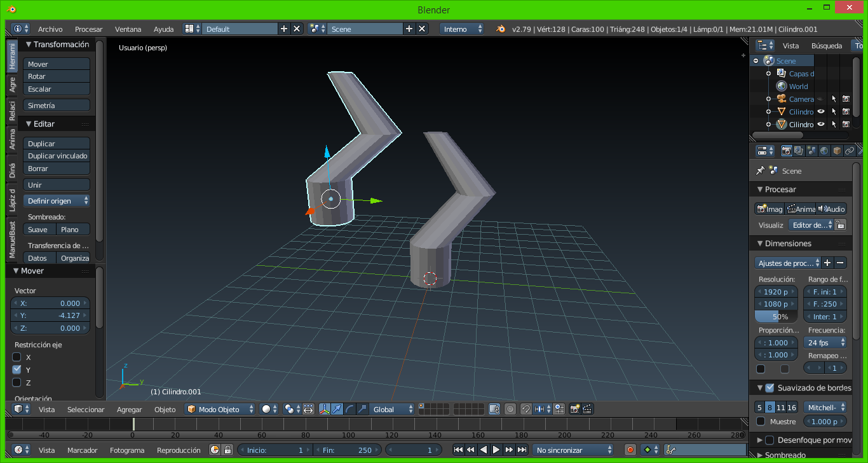
Task: Click the Render Layers properties tab icon
Action: click(799, 151)
